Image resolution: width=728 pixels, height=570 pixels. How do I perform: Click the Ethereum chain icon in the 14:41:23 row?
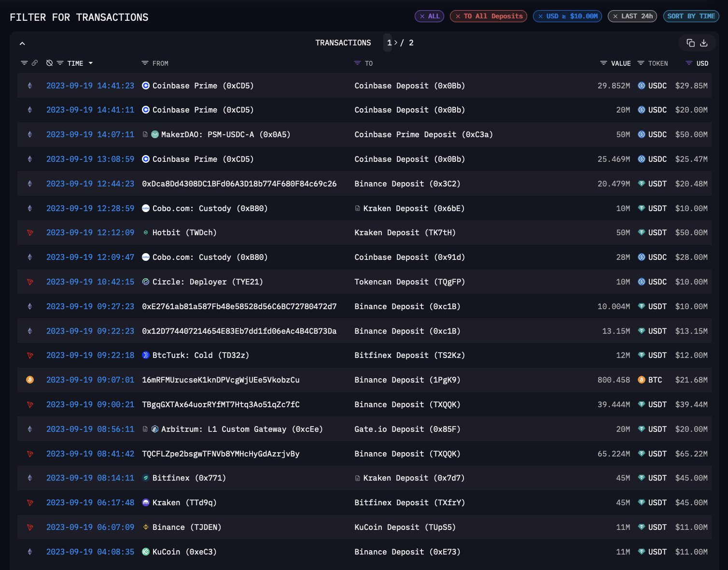pos(30,85)
